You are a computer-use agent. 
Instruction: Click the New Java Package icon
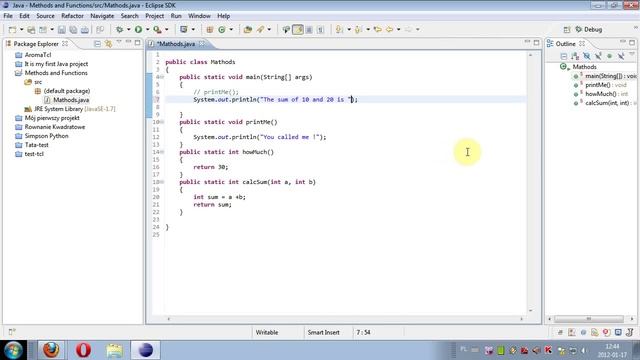click(209, 29)
